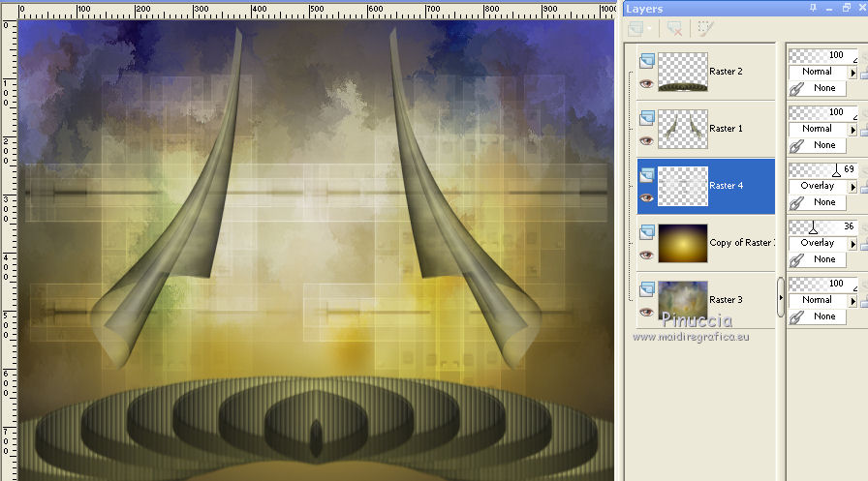Click the layer type icon of Raster 1
This screenshot has height=481, width=868.
[x=646, y=117]
